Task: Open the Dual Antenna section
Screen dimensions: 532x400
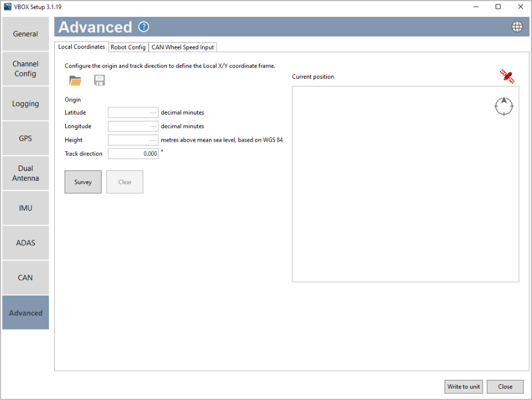Action: (x=25, y=173)
